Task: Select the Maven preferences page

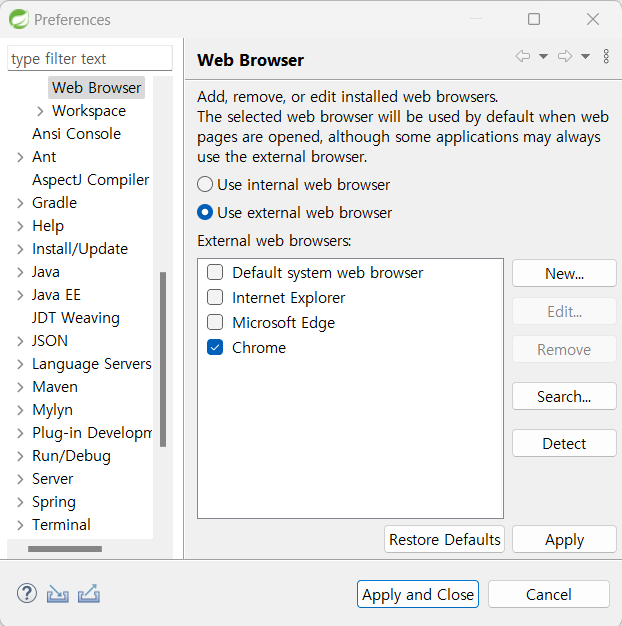Action: pos(55,387)
